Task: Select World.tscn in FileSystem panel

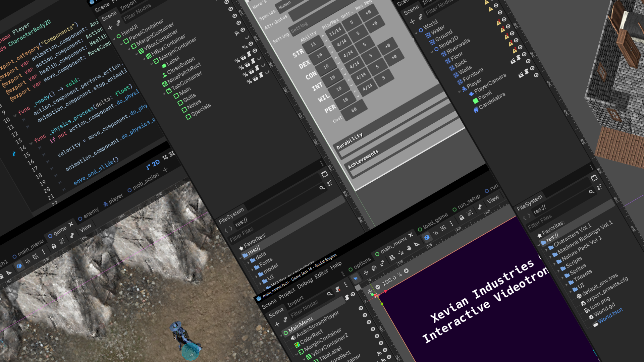Action: point(610,315)
